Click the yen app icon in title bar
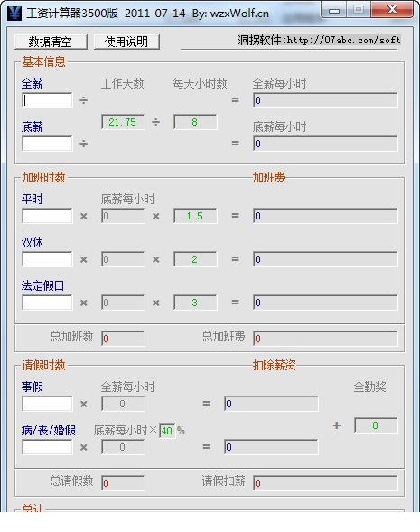Screen dimensions: 420x532 tap(14, 14)
